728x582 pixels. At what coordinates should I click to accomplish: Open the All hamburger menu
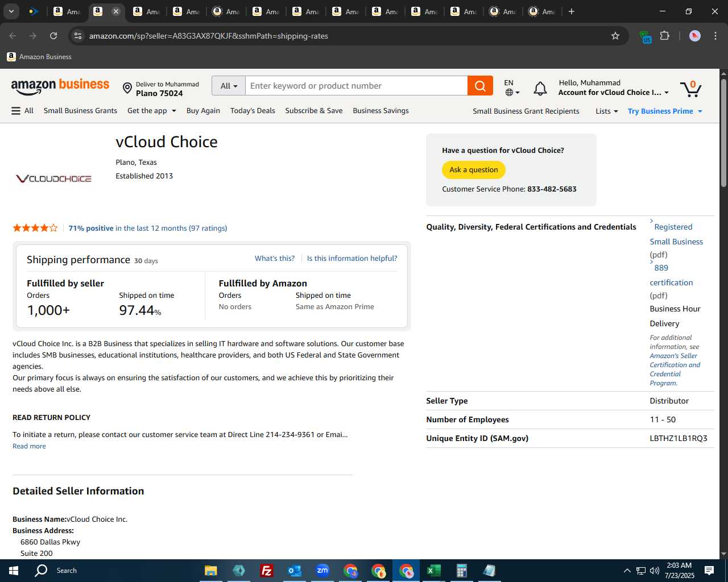click(23, 111)
